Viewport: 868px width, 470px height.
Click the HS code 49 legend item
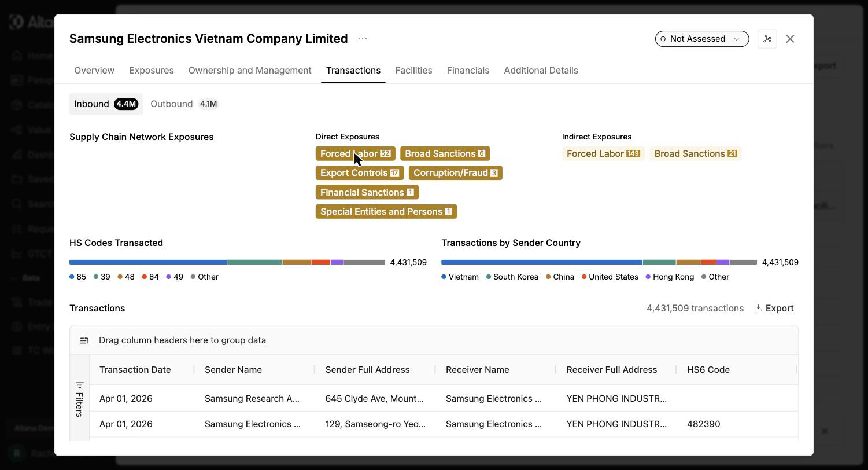175,277
